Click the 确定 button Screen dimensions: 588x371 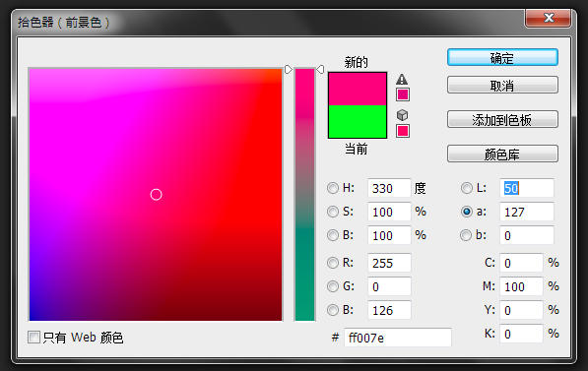502,58
